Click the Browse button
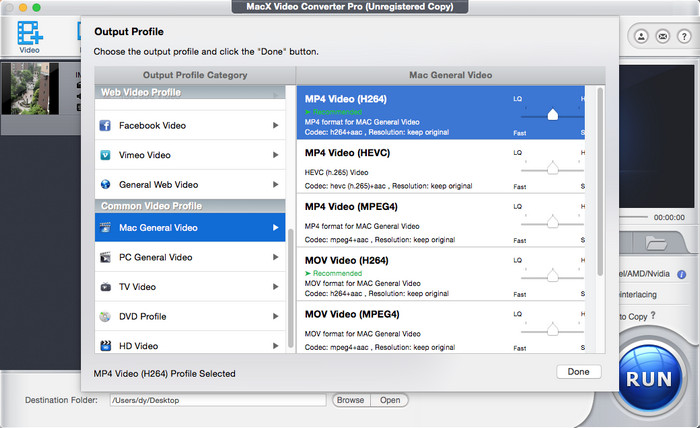The height and width of the screenshot is (428, 700). 350,400
